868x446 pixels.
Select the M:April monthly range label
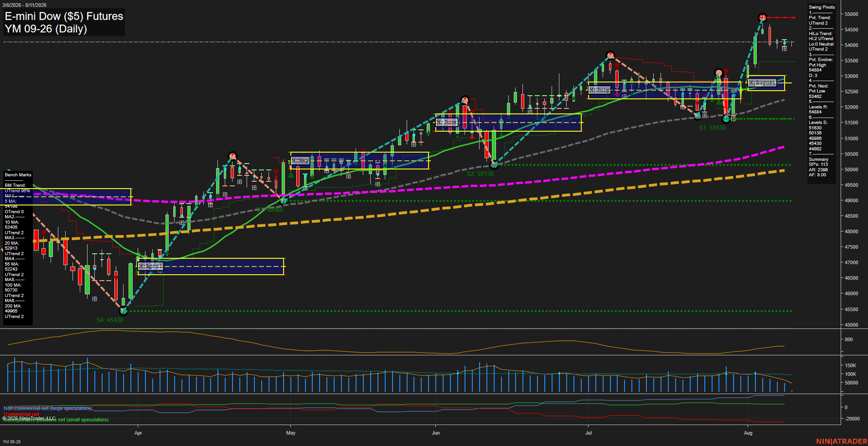[x=150, y=266]
